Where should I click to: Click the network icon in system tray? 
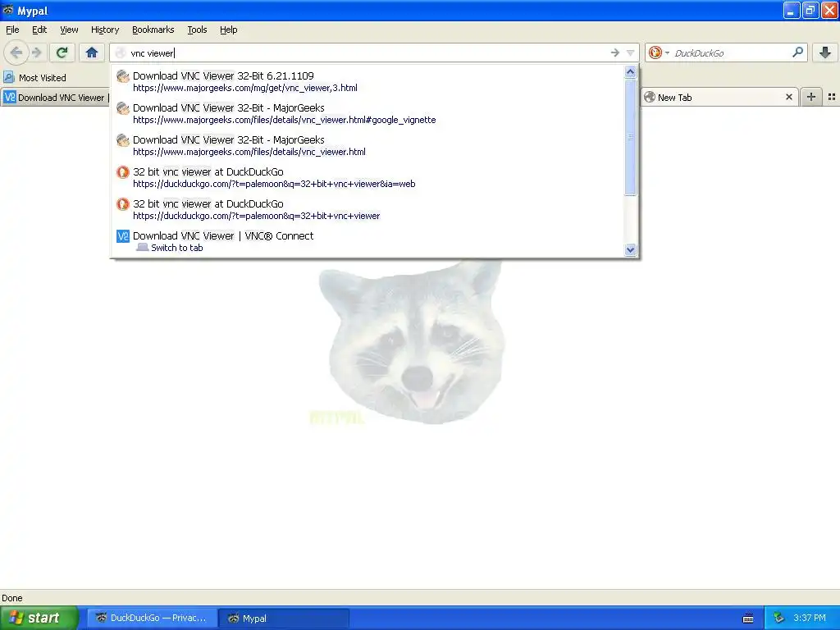(778, 619)
